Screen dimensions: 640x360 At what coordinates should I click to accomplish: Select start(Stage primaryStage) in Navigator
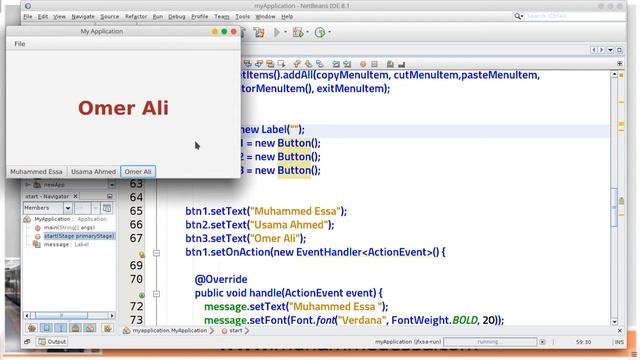tap(79, 236)
